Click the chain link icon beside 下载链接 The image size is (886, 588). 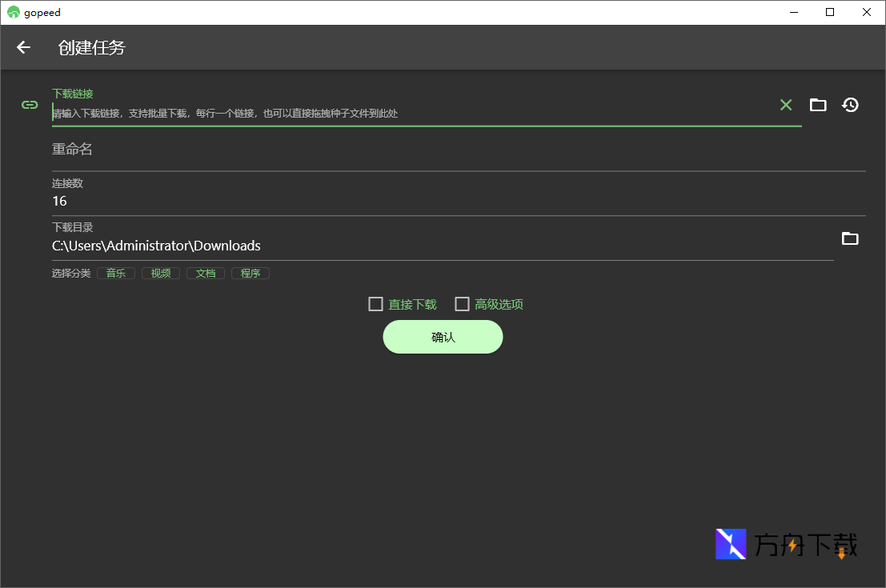30,105
